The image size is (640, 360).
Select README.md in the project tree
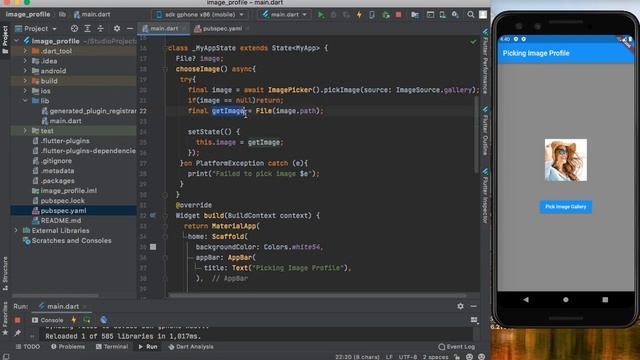click(x=60, y=220)
